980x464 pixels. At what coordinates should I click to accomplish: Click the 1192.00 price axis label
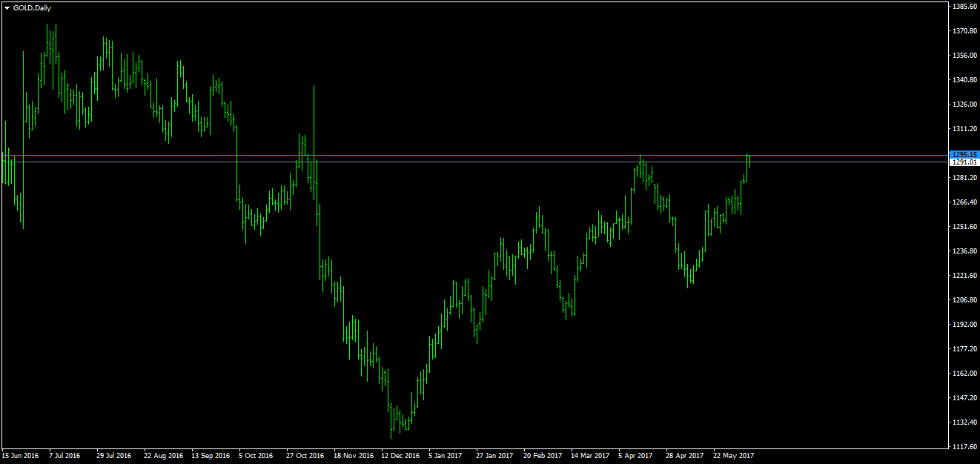[x=965, y=325]
